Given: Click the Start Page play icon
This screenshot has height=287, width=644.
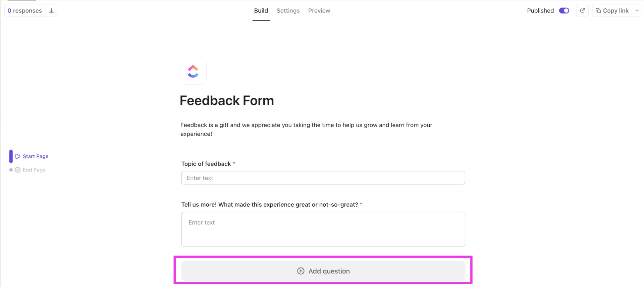Looking at the screenshot, I should point(18,156).
